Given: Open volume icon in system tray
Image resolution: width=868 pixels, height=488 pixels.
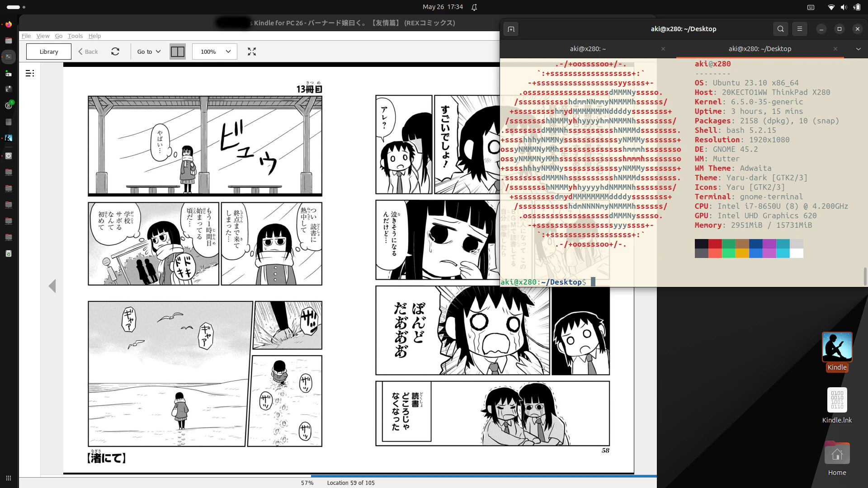Looking at the screenshot, I should pyautogui.click(x=844, y=7).
